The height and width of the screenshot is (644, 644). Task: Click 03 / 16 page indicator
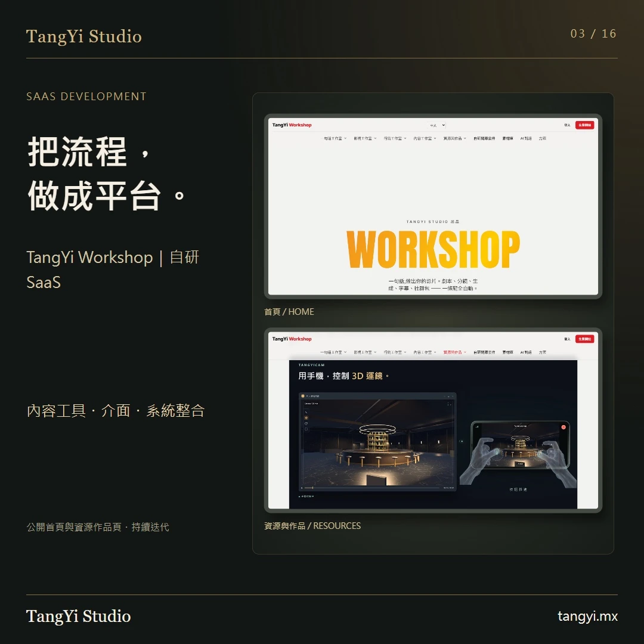click(593, 33)
